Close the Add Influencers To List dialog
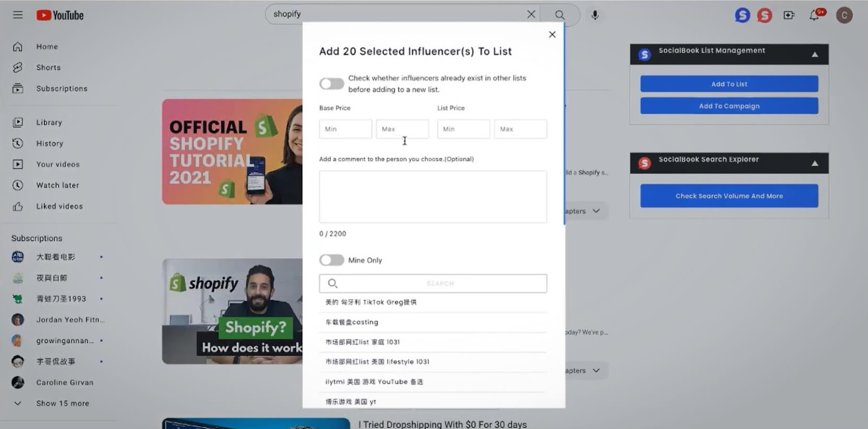The height and width of the screenshot is (429, 868). [552, 35]
